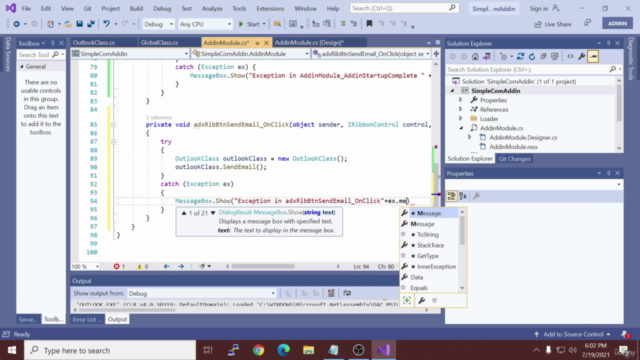
Task: Click editor navigate back blue arrow
Action: coord(166,267)
